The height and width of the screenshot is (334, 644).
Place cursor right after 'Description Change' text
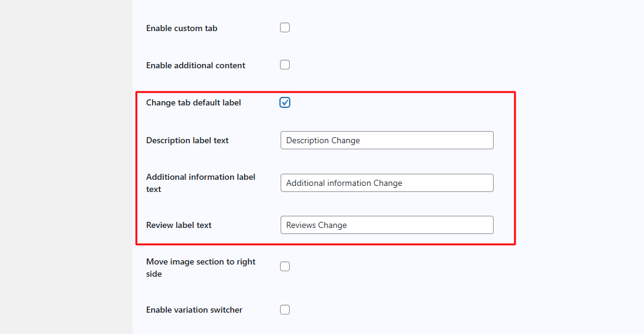click(x=362, y=140)
